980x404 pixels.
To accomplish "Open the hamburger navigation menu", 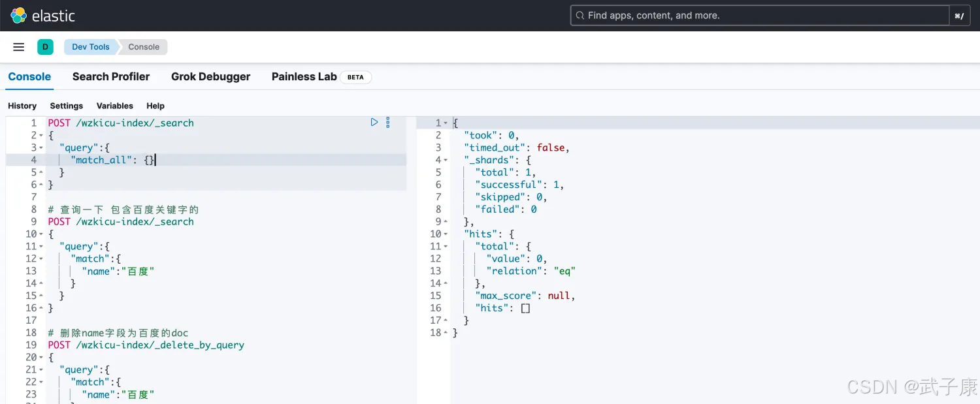I will pos(19,47).
